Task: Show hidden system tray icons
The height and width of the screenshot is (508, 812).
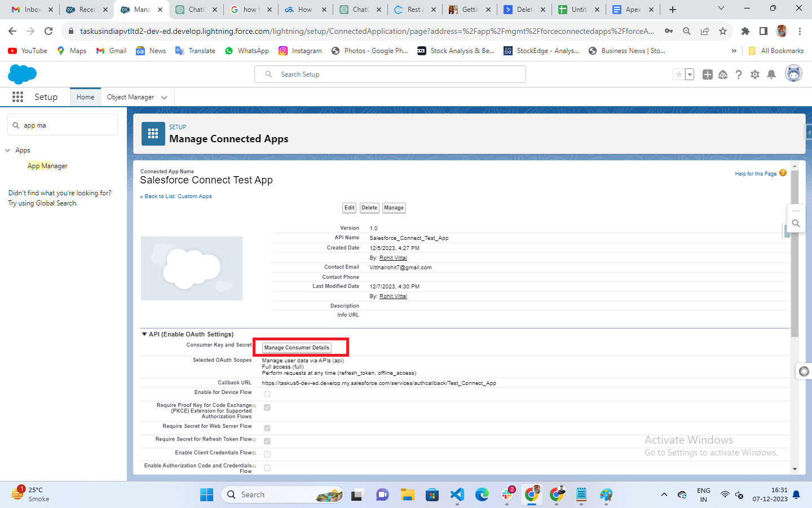Action: pyautogui.click(x=664, y=495)
